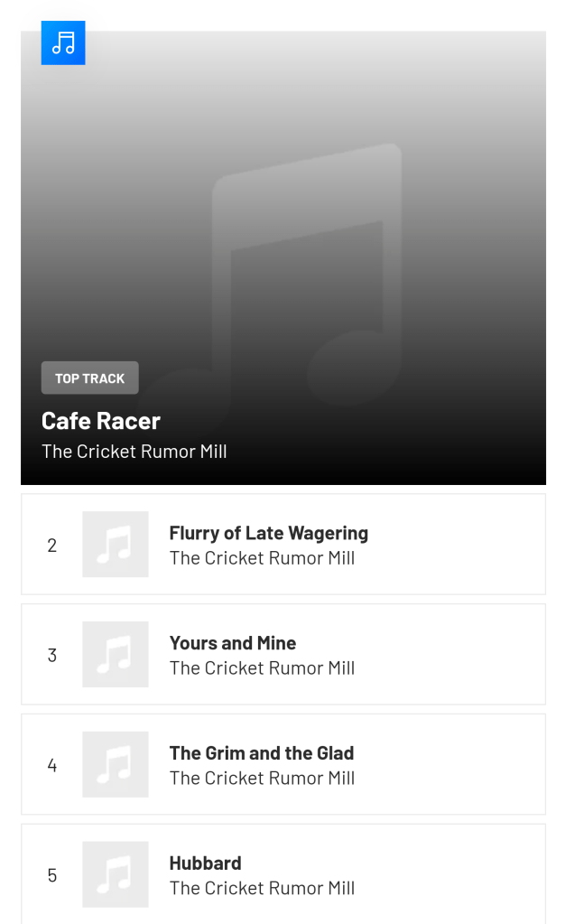565x924 pixels.
Task: Click The Grim and the Glad album icon
Action: click(116, 765)
